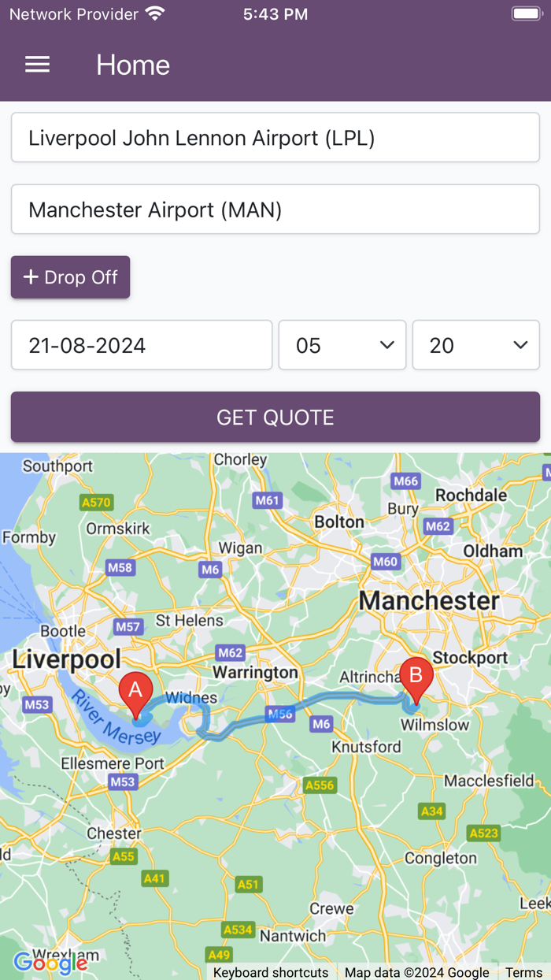Click the Google logo on the map
551x980 pixels.
click(50, 963)
